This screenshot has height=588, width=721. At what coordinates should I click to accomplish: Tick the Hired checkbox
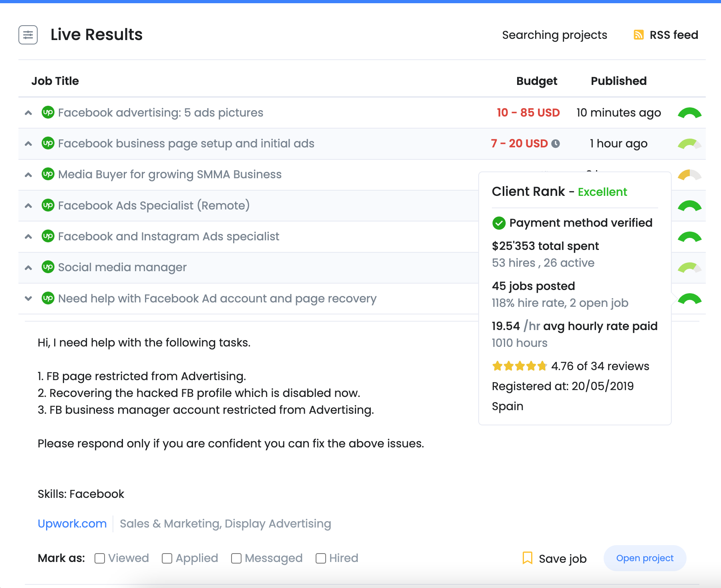[320, 558]
